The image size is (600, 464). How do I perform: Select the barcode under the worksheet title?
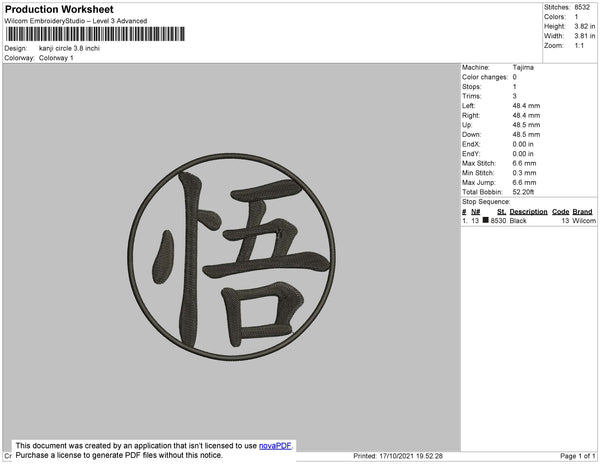(95, 34)
